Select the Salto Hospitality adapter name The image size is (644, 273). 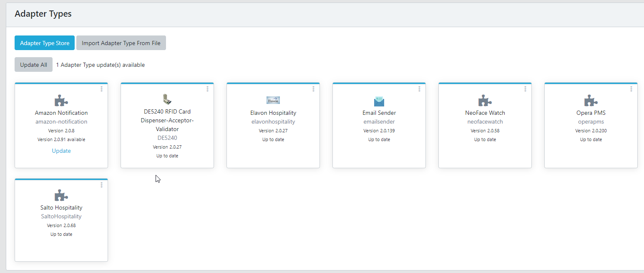point(61,207)
